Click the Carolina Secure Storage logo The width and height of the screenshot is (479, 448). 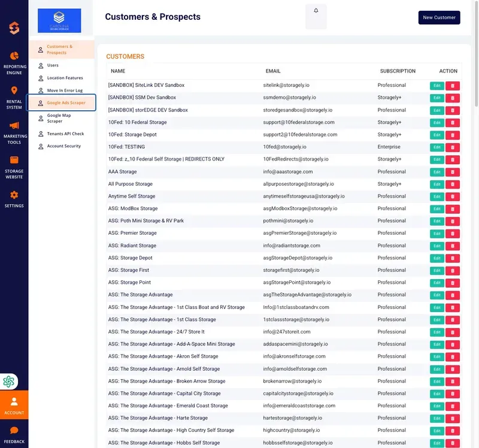coord(59,20)
